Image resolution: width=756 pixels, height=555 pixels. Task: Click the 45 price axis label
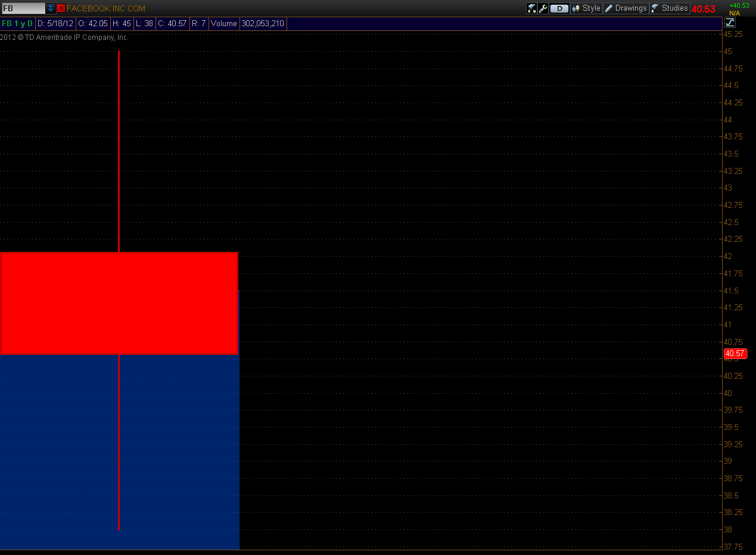coord(727,51)
